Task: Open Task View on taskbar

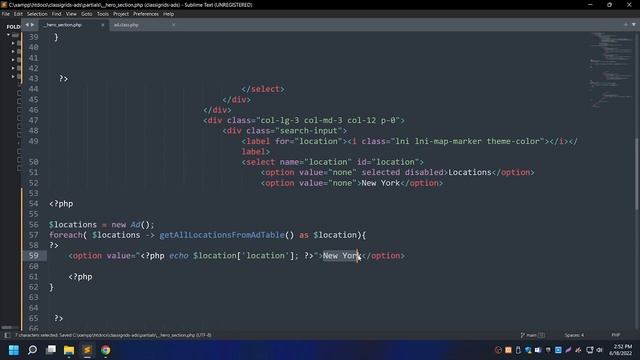Action: click(51, 350)
